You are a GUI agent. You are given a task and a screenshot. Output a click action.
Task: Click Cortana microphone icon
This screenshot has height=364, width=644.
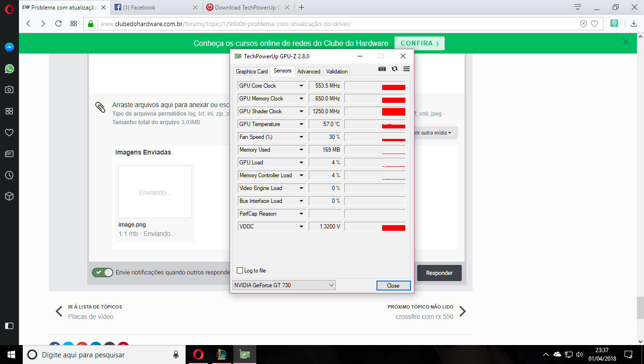[x=176, y=355]
